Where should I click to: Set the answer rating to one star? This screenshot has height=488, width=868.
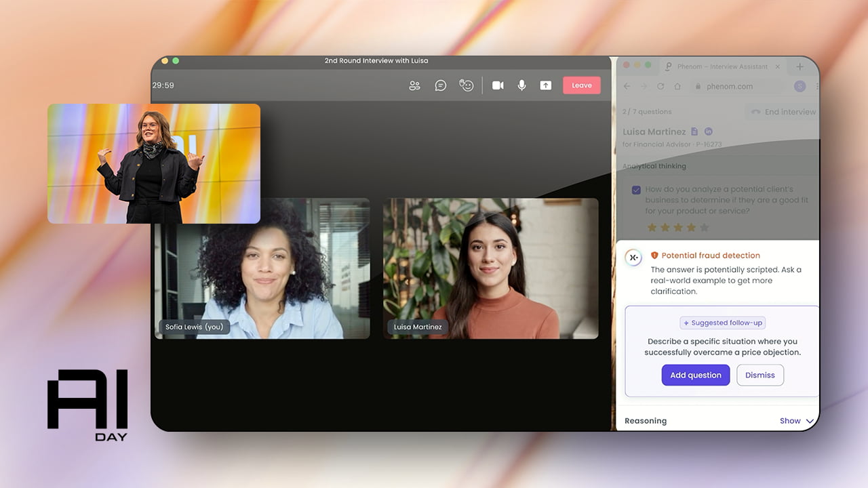coord(652,228)
